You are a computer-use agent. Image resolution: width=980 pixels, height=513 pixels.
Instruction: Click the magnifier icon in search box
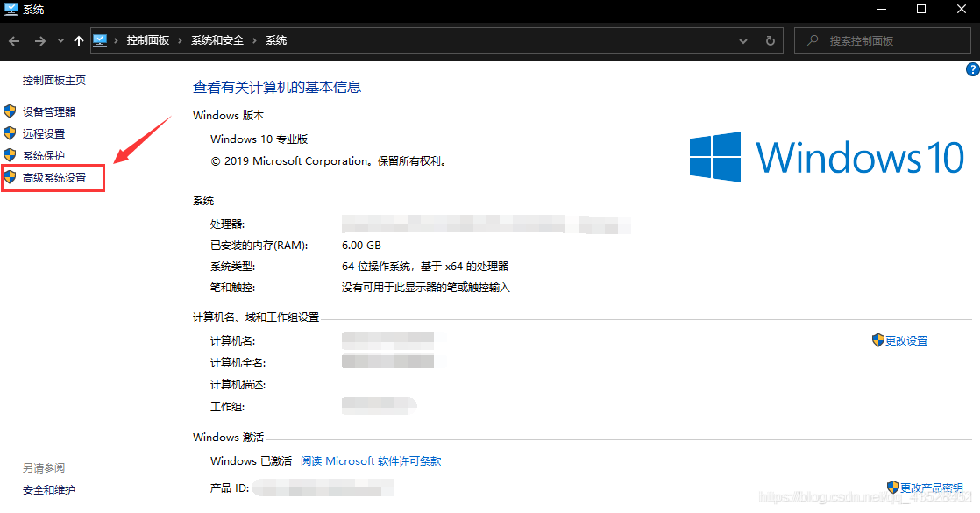813,40
